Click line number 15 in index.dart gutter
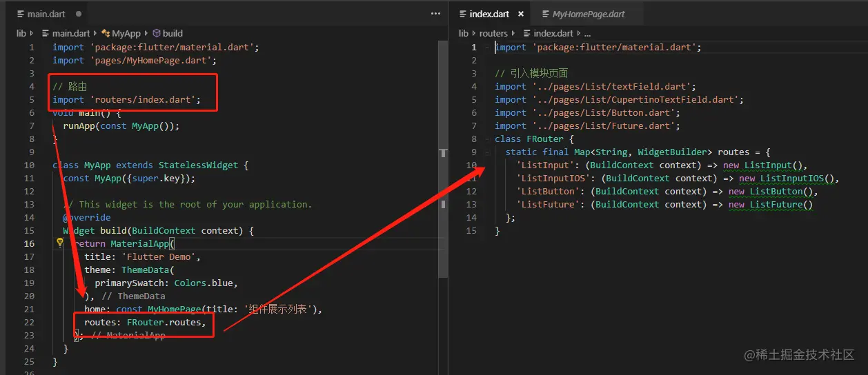This screenshot has width=868, height=375. pyautogui.click(x=472, y=231)
